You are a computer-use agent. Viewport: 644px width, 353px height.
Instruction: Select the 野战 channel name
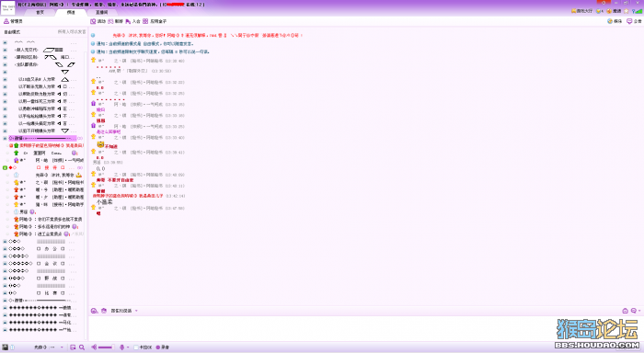pos(51,279)
